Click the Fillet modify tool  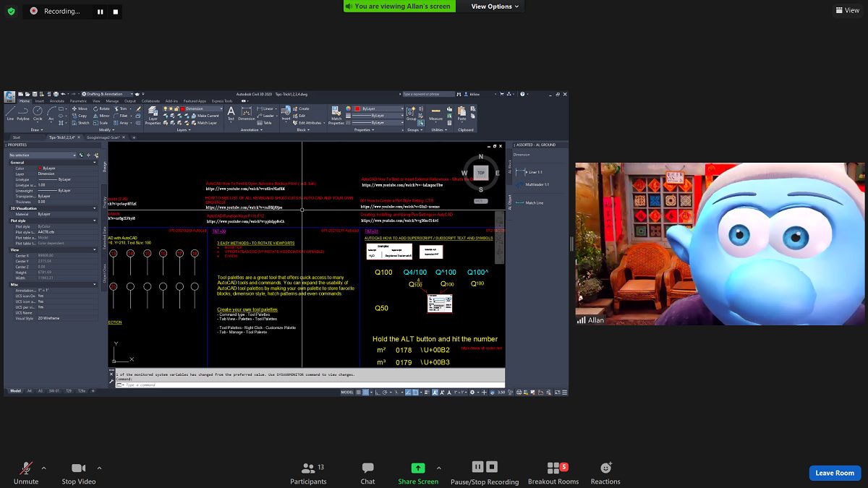coord(121,116)
